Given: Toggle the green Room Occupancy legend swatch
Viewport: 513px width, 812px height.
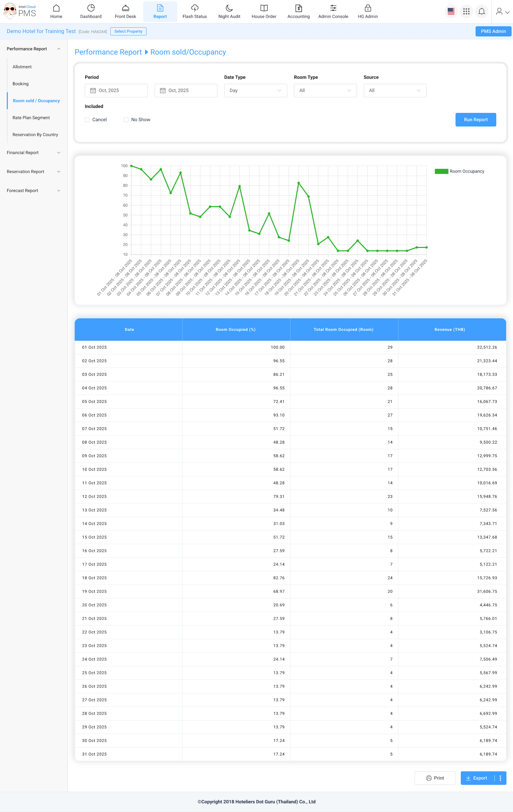Looking at the screenshot, I should 441,171.
